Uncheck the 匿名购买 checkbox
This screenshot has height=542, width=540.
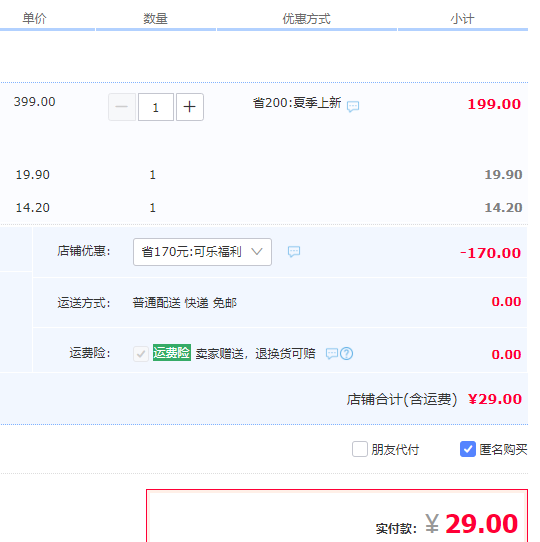(467, 449)
